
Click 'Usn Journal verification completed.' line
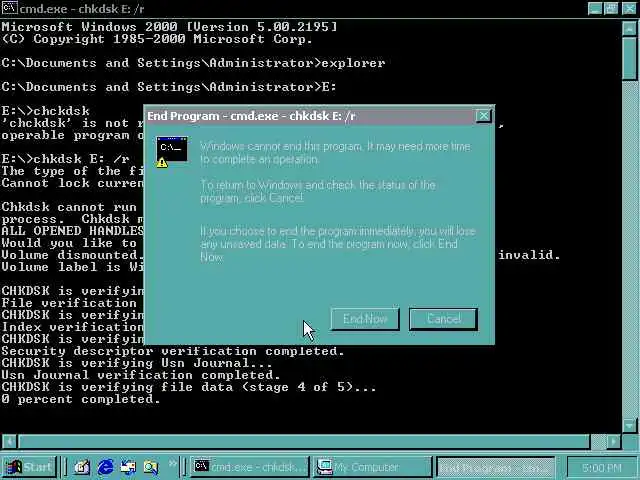pyautogui.click(x=141, y=375)
